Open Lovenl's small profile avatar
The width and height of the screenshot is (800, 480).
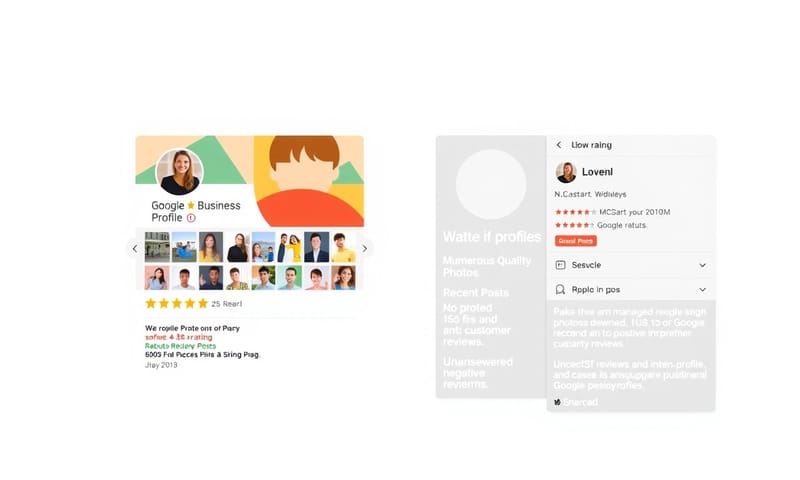coord(566,172)
